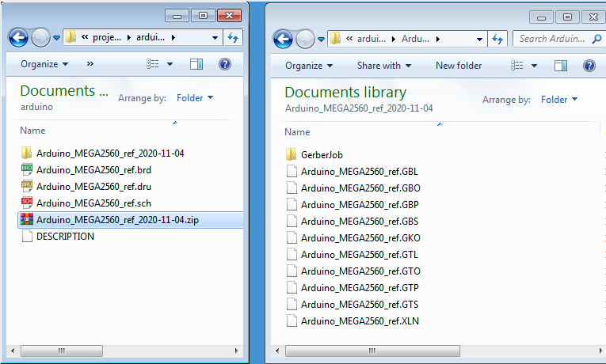Click 'Ardu...' breadcrumb in right window
Image resolution: width=606 pixels, height=364 pixels.
point(415,39)
